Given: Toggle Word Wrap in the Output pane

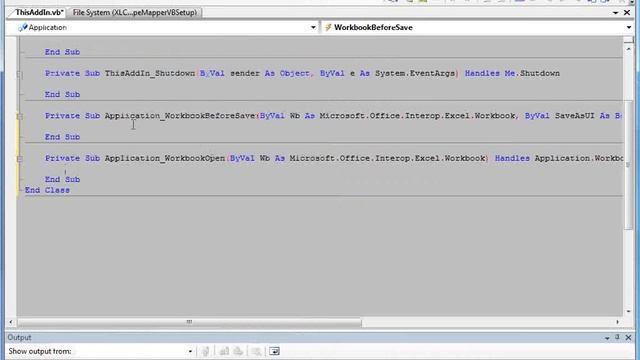Looking at the screenshot, I should point(274,351).
